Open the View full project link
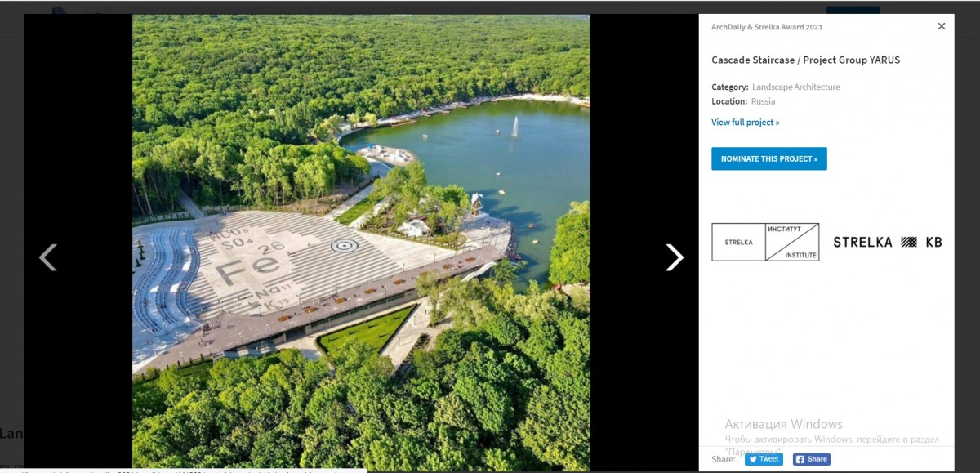 (x=746, y=123)
